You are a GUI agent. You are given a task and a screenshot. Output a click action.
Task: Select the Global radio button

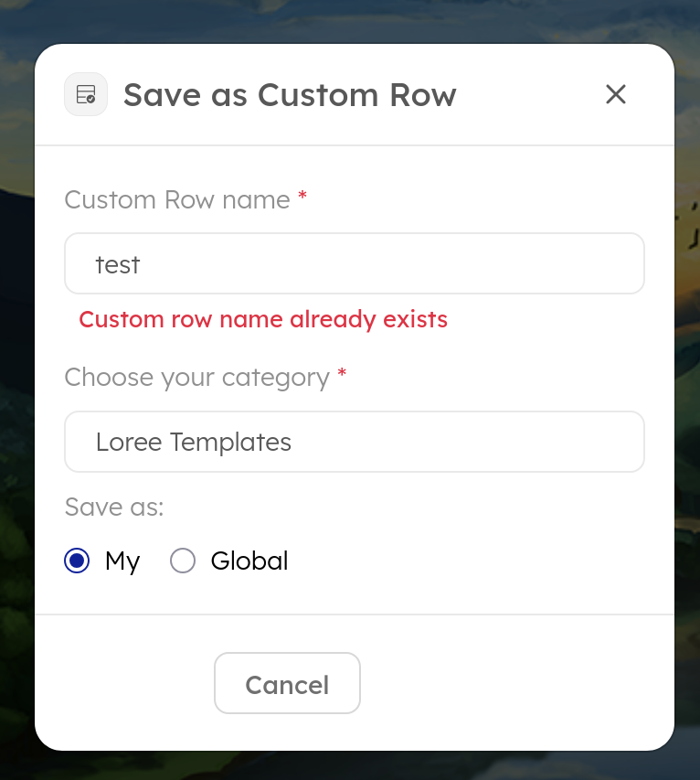coord(183,561)
